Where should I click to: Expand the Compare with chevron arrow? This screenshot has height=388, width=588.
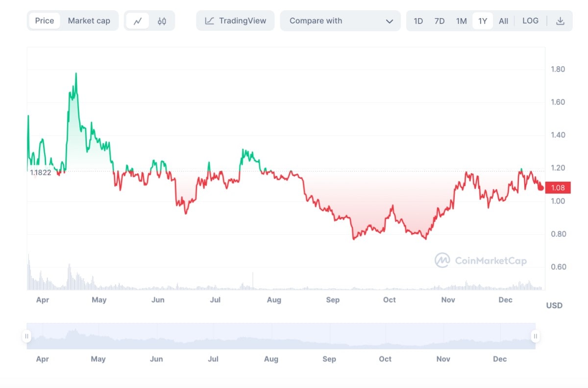click(x=390, y=21)
